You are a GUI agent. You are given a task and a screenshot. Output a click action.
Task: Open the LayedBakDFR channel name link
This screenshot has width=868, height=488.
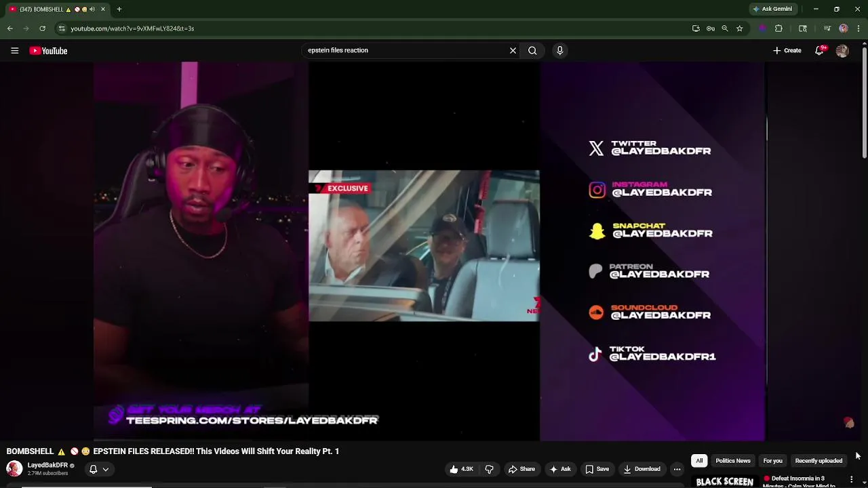pos(47,466)
